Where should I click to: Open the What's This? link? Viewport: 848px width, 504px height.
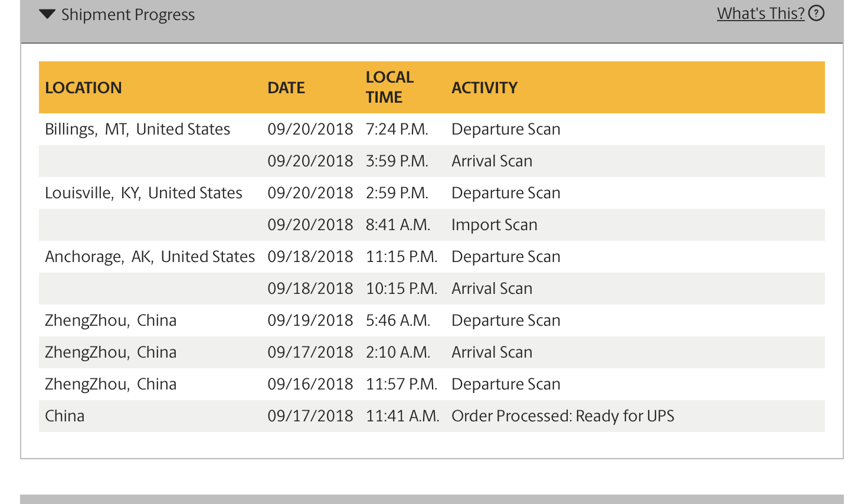click(x=760, y=14)
